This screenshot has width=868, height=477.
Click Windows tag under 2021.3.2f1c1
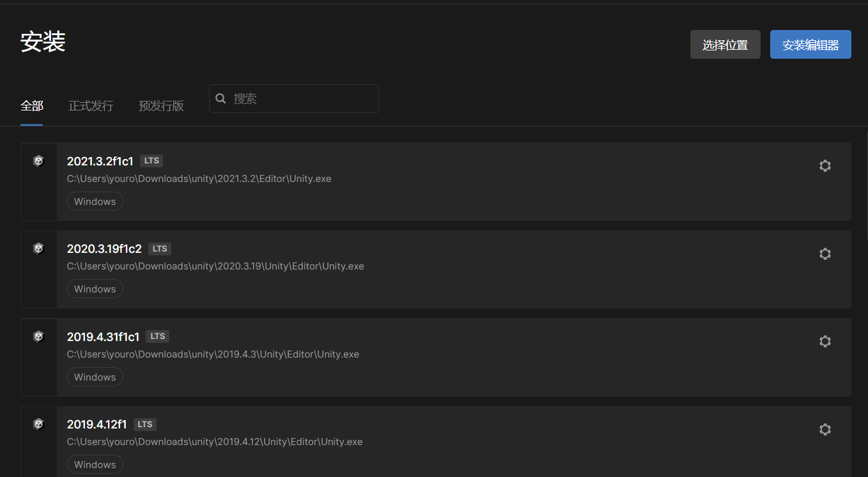95,201
